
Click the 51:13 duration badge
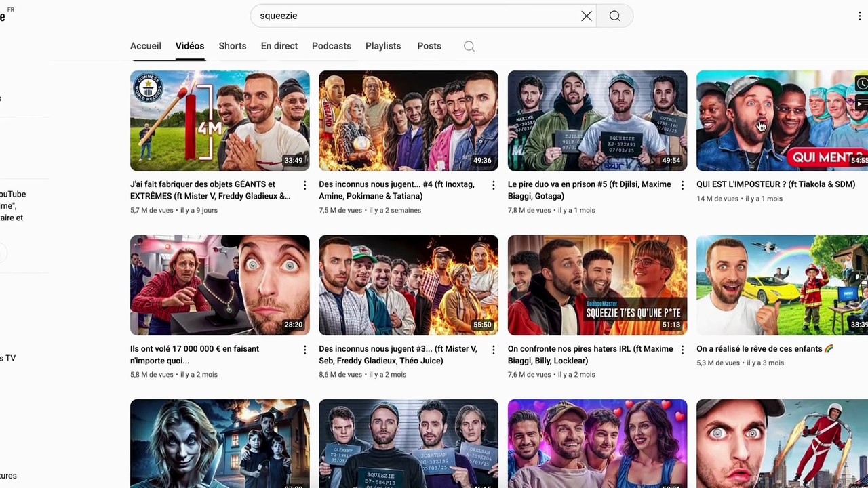point(671,325)
